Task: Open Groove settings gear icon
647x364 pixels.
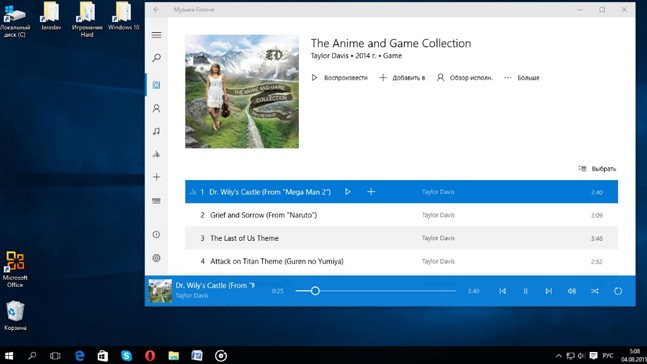Action: (156, 258)
